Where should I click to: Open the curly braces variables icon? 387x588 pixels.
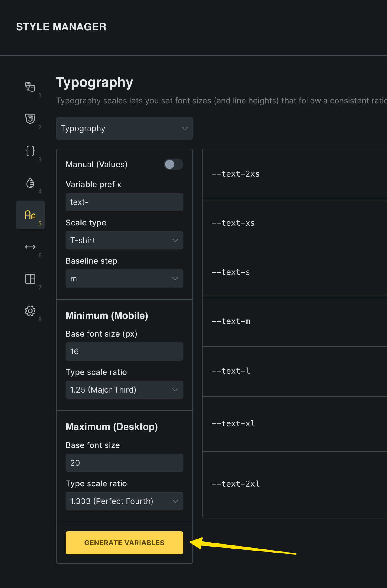pyautogui.click(x=30, y=151)
